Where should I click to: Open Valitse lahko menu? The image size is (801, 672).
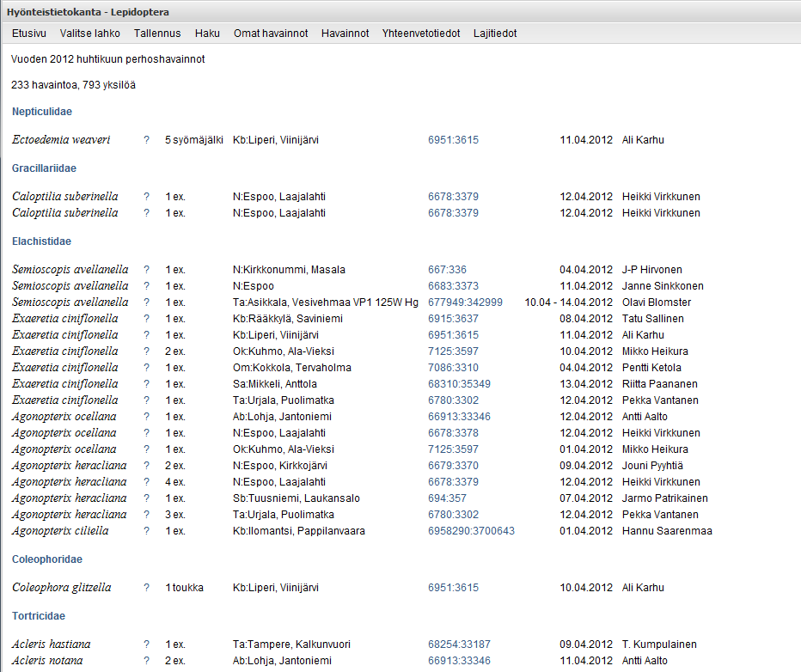[x=90, y=34]
